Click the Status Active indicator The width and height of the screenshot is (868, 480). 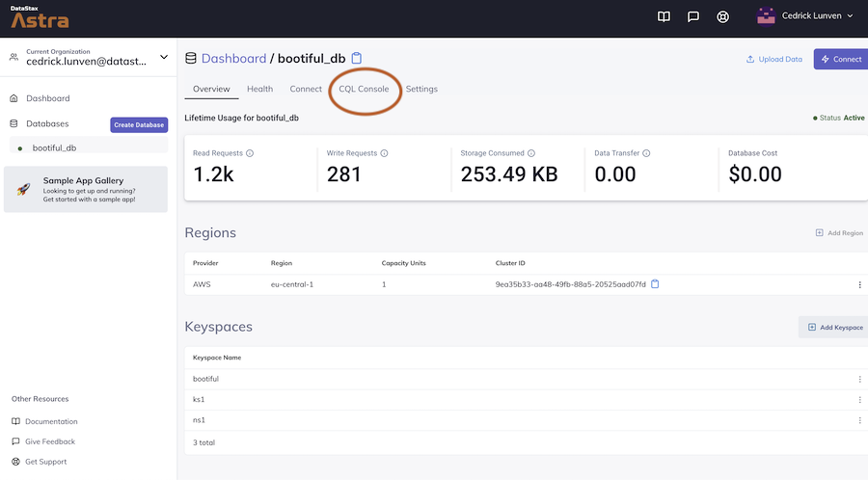click(x=838, y=118)
